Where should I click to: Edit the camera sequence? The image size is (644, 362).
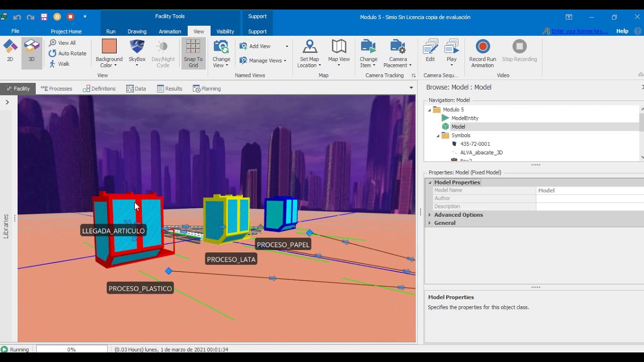click(430, 51)
